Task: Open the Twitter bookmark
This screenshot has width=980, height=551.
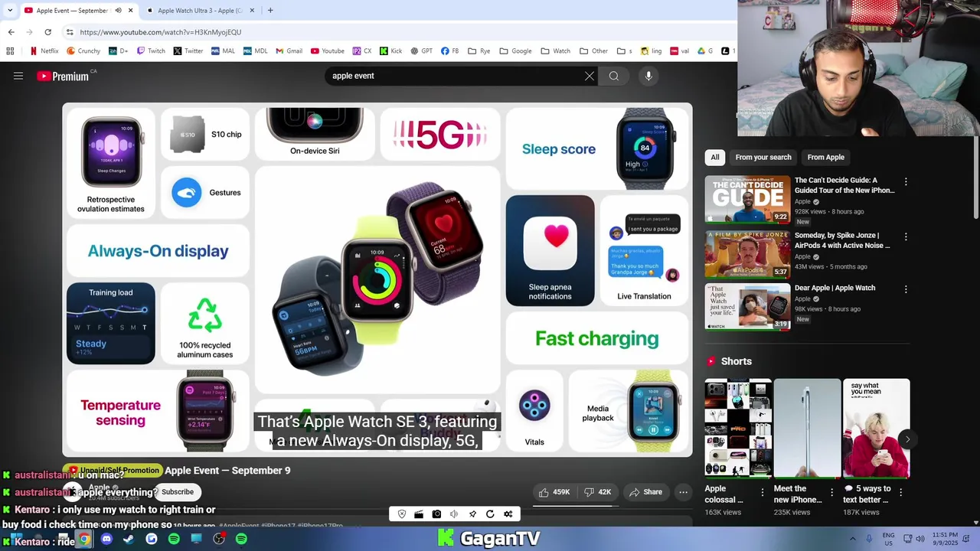Action: (x=188, y=51)
